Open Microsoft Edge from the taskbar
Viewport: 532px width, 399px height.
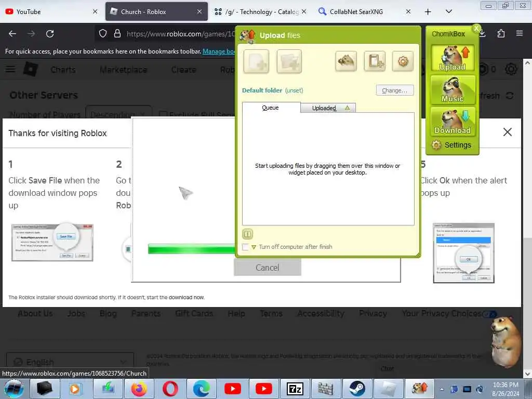tap(202, 389)
